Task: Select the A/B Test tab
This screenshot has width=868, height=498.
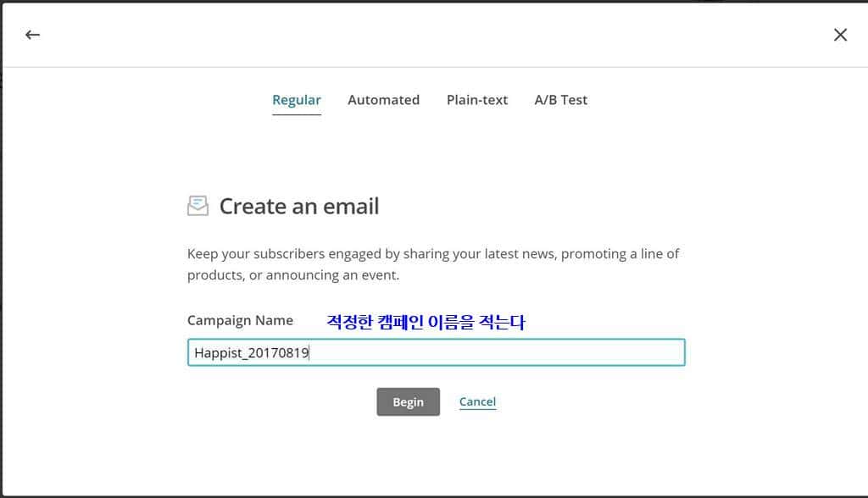Action: click(559, 99)
